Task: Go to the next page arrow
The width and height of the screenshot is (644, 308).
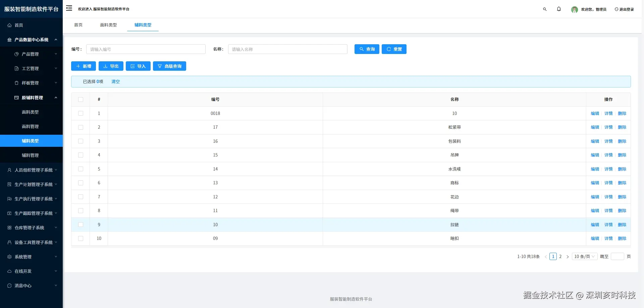Action: pos(568,257)
